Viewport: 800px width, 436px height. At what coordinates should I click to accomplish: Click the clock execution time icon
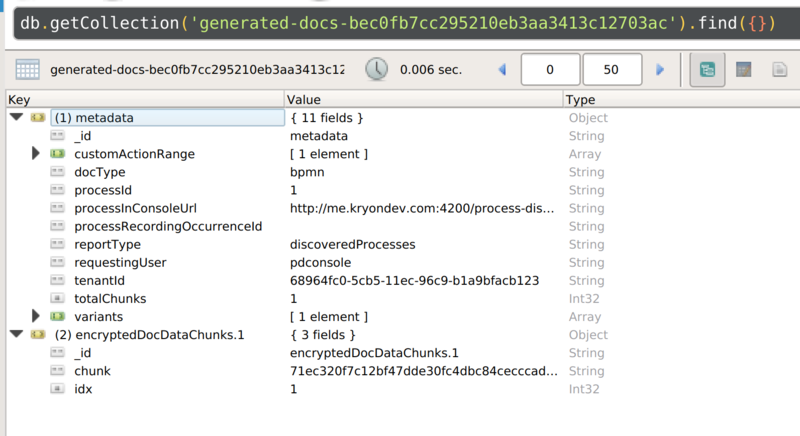pos(377,69)
